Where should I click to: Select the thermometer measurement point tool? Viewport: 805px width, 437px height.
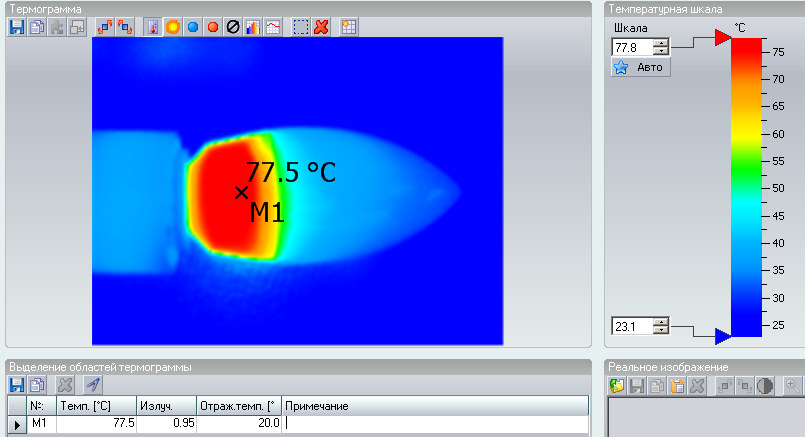152,27
